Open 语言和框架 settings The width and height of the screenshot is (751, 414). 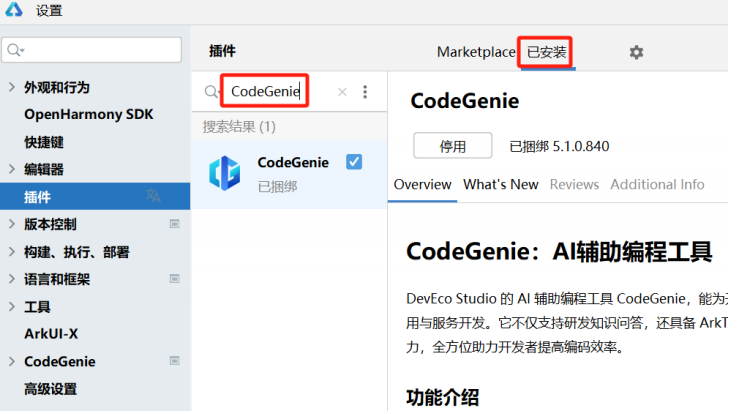point(57,279)
